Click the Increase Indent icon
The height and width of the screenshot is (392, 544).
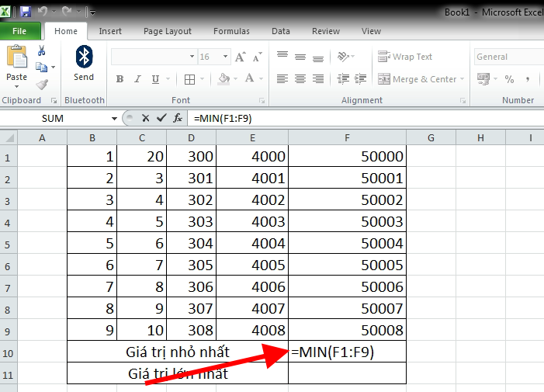pos(360,79)
